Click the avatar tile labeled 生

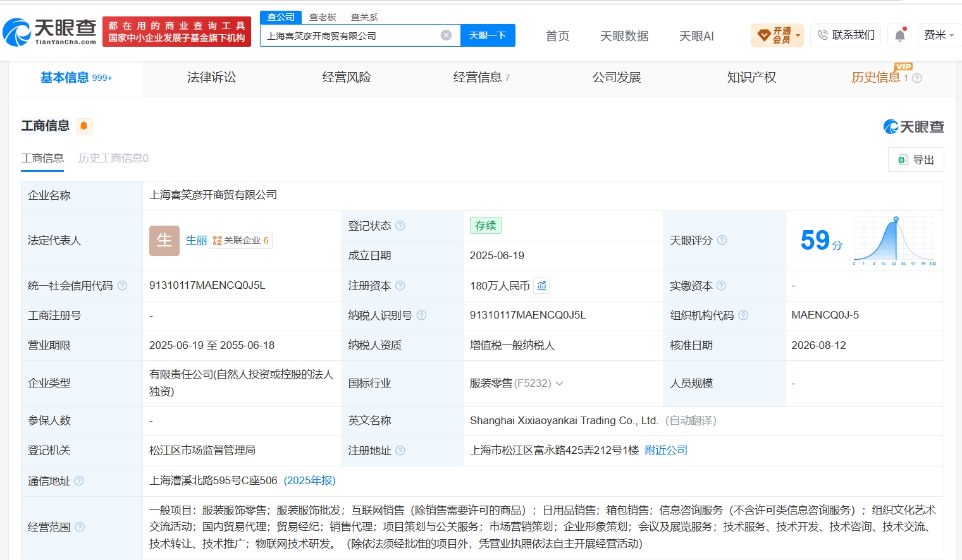coord(164,241)
